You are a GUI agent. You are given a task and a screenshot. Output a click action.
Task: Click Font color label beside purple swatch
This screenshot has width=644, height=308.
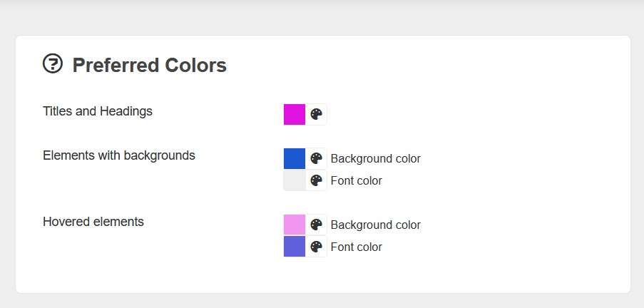[x=356, y=247]
